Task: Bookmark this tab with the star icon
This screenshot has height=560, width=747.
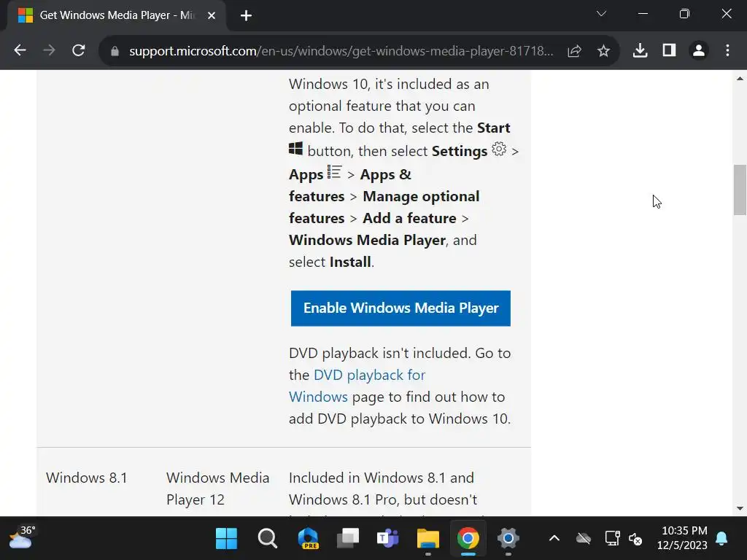Action: point(603,50)
